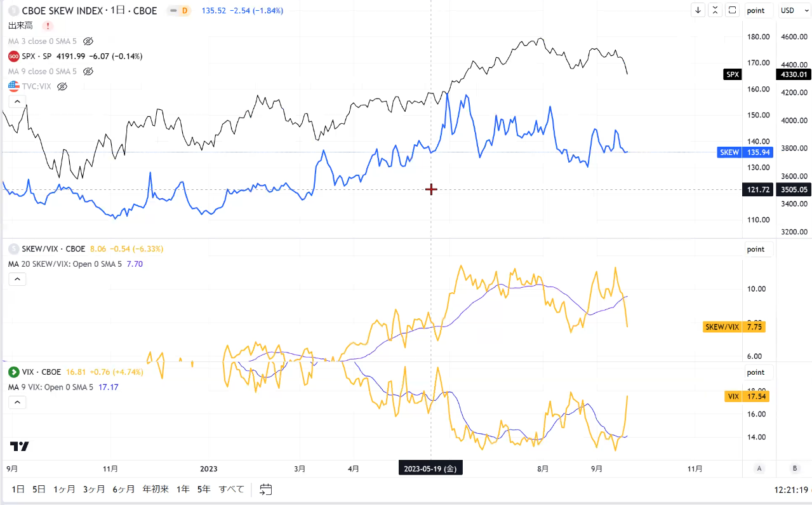The height and width of the screenshot is (505, 812).
Task: Click the MA 9 close 0 SMA 5 label
Action: pyautogui.click(x=43, y=71)
